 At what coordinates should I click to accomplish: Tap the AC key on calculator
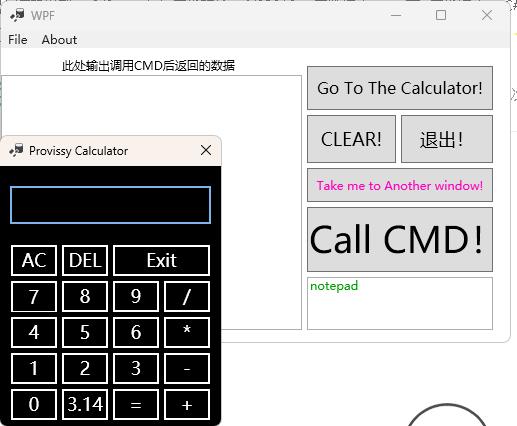34,260
